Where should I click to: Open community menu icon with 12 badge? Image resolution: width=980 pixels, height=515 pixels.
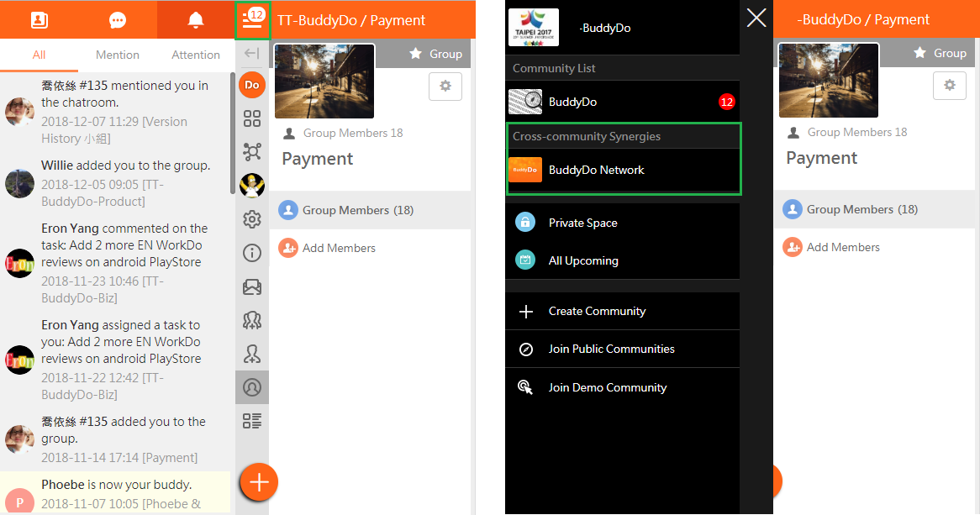(x=252, y=20)
